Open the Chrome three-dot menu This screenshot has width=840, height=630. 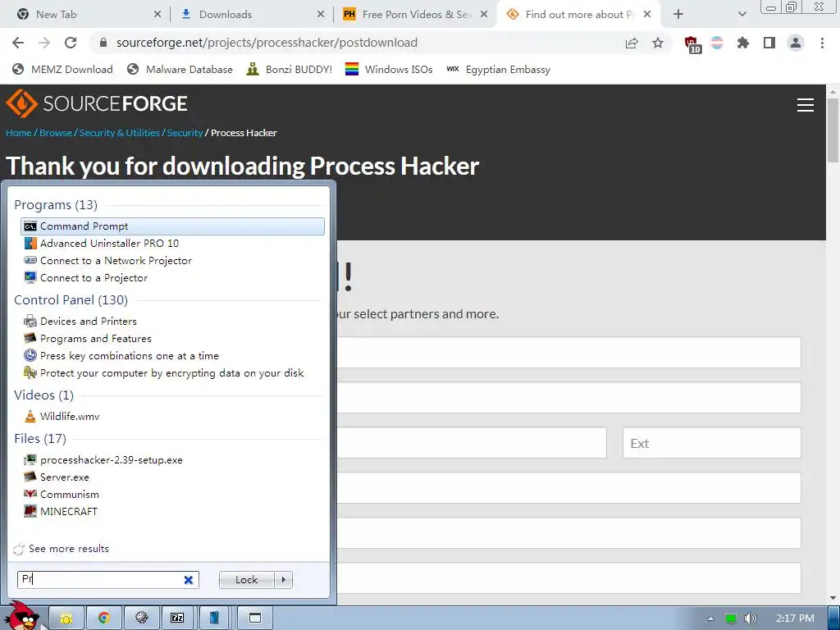[x=822, y=43]
